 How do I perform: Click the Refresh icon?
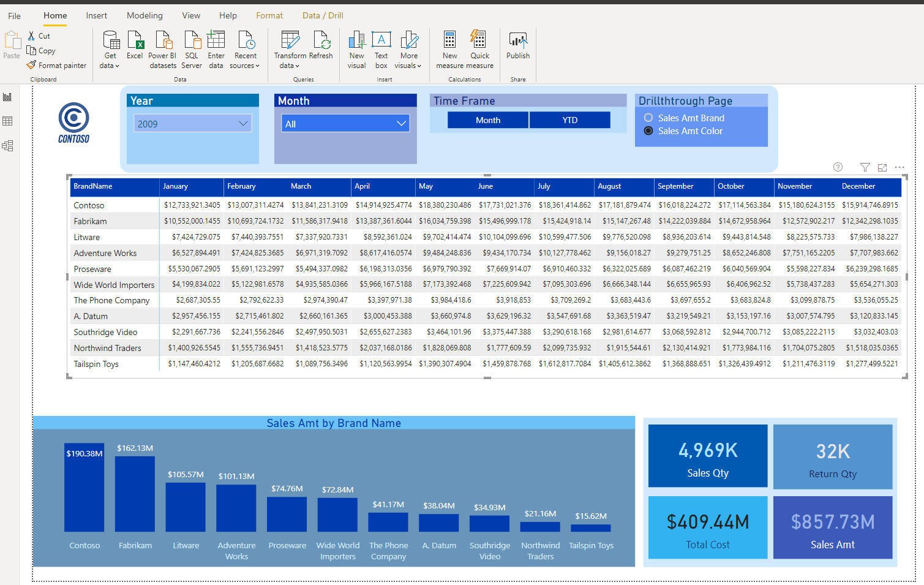(x=321, y=44)
